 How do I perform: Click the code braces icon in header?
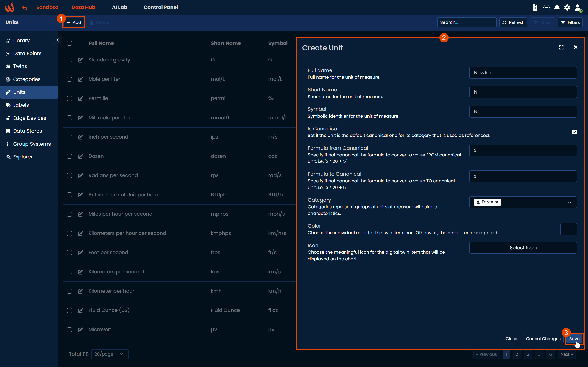coord(546,8)
